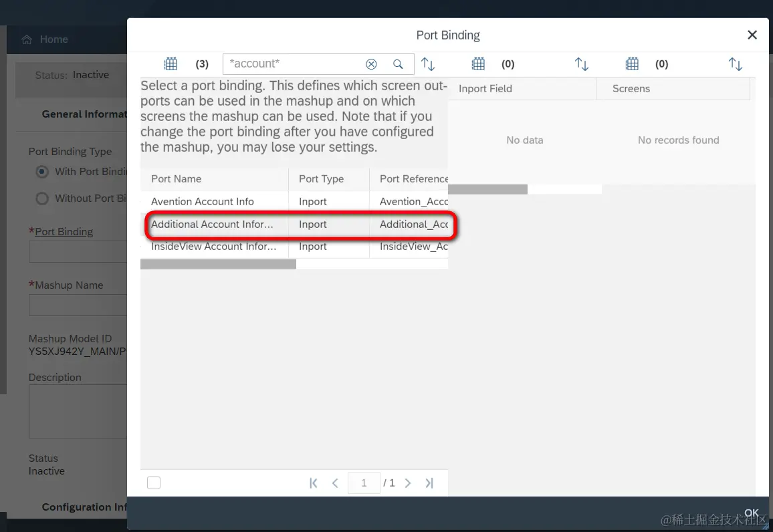773x532 pixels.
Task: Click the Home icon in background window
Action: [27, 39]
